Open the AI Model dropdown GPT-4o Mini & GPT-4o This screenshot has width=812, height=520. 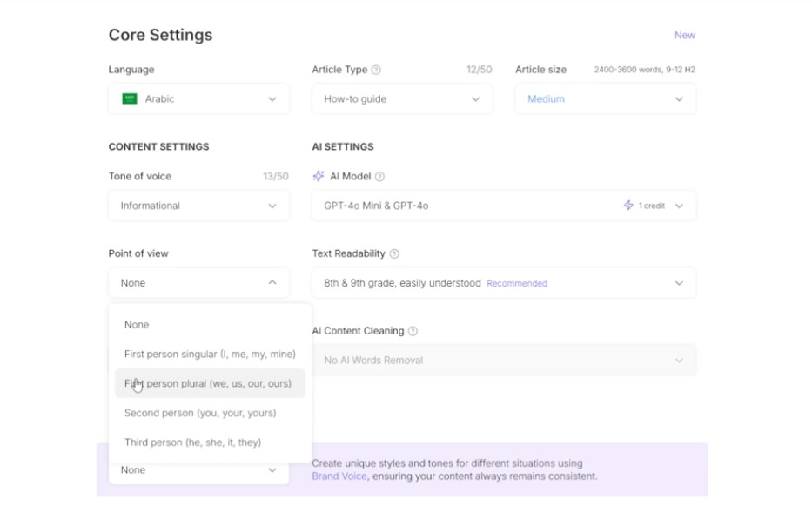point(504,206)
